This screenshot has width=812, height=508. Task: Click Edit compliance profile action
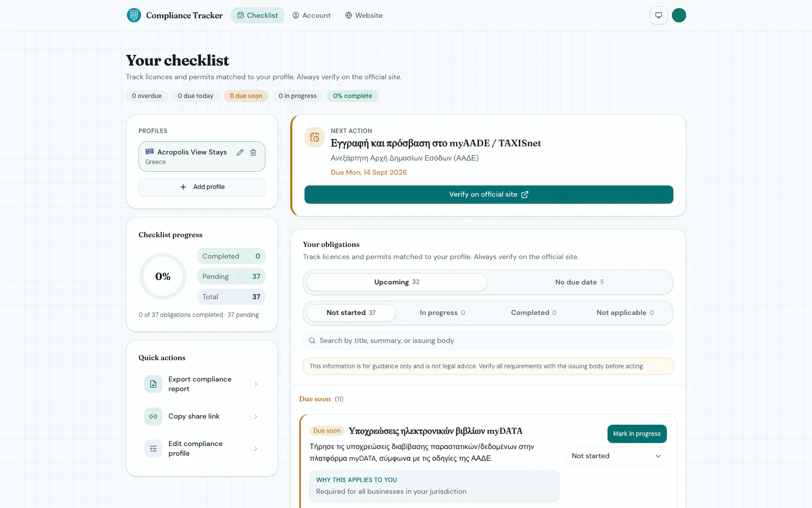pyautogui.click(x=202, y=449)
